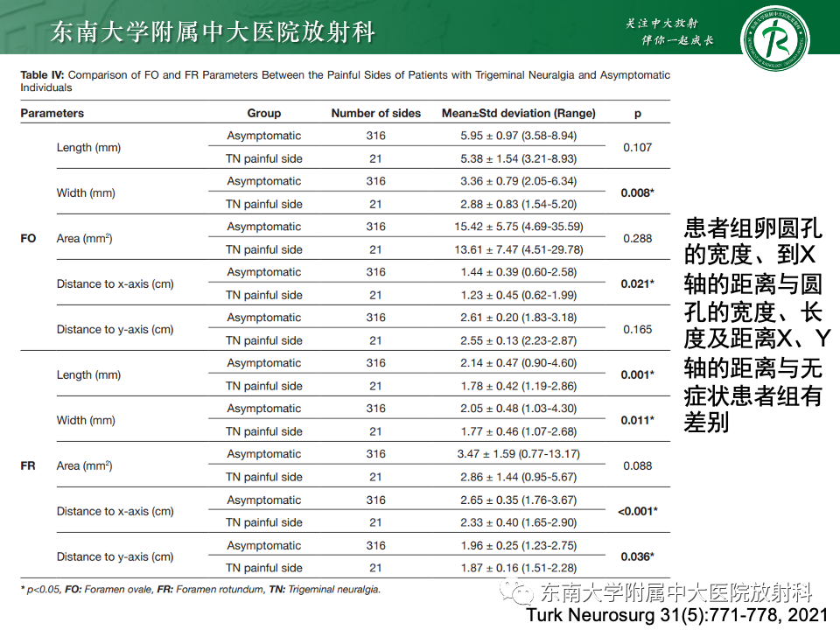Click the value 3.36 ± 0.79 (2.05-6.34)

pyautogui.click(x=519, y=181)
